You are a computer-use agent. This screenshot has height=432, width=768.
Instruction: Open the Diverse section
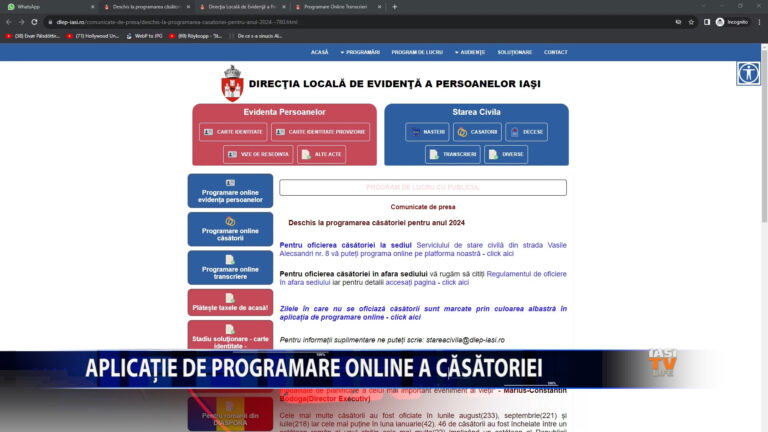click(x=506, y=154)
